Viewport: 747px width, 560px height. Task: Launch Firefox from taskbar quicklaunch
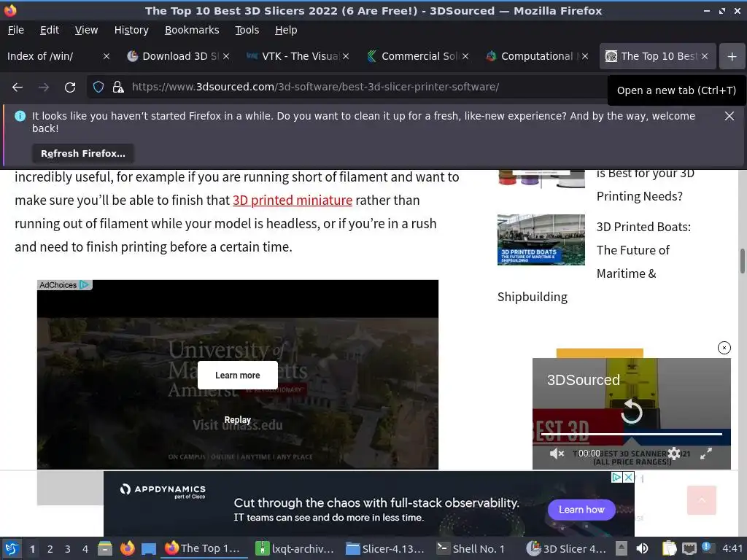127,548
